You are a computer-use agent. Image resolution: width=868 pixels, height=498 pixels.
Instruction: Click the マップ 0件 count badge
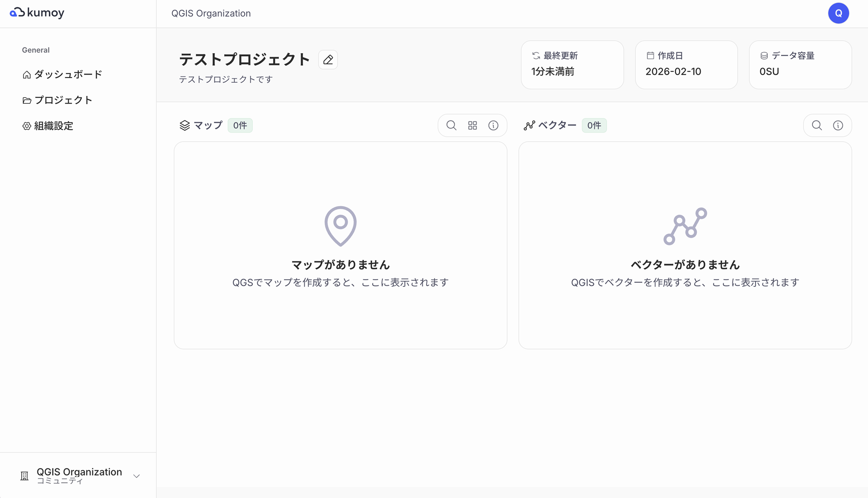point(240,125)
